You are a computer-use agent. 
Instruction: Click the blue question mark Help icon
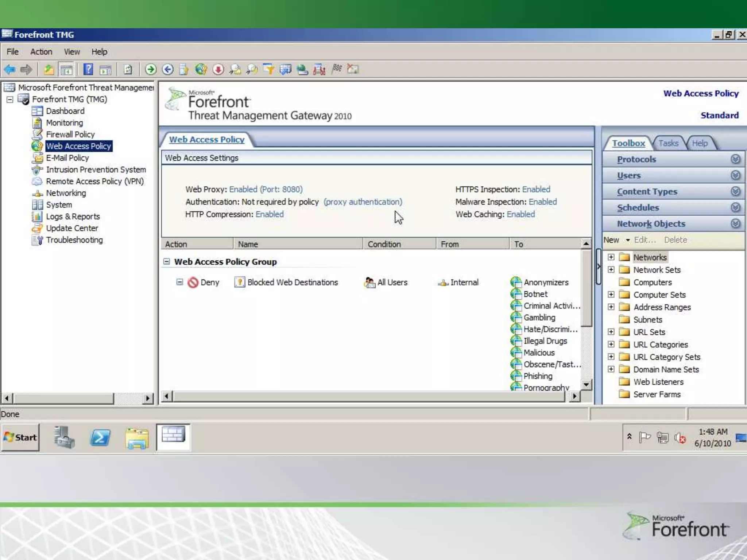click(88, 69)
